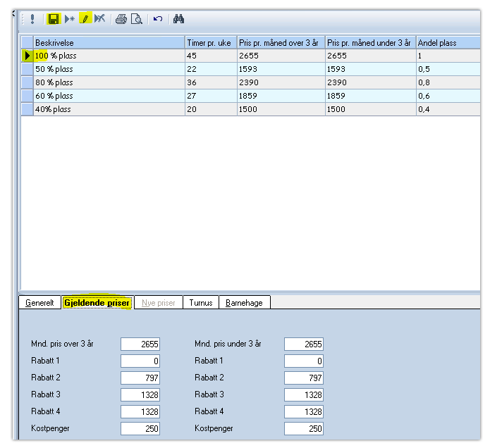Screen dimensions: 490x448
Task: Click timer cell 45 in 100 % row
Action: 211,56
